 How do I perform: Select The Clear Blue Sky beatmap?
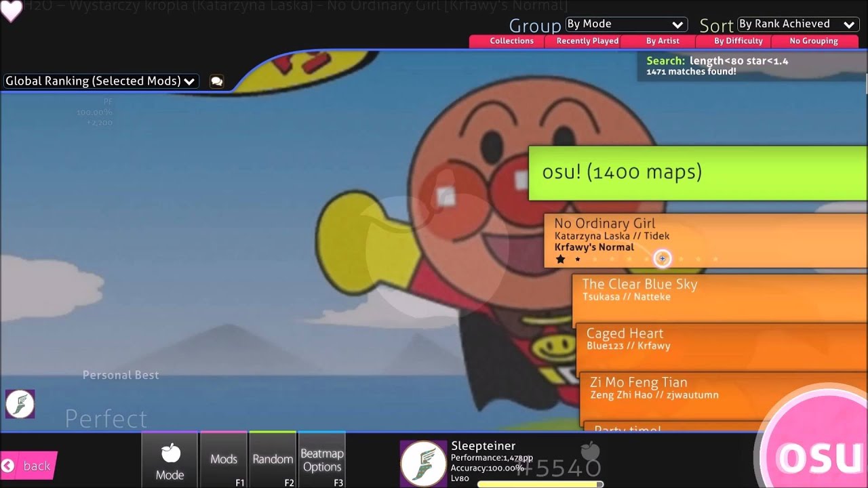pos(720,298)
